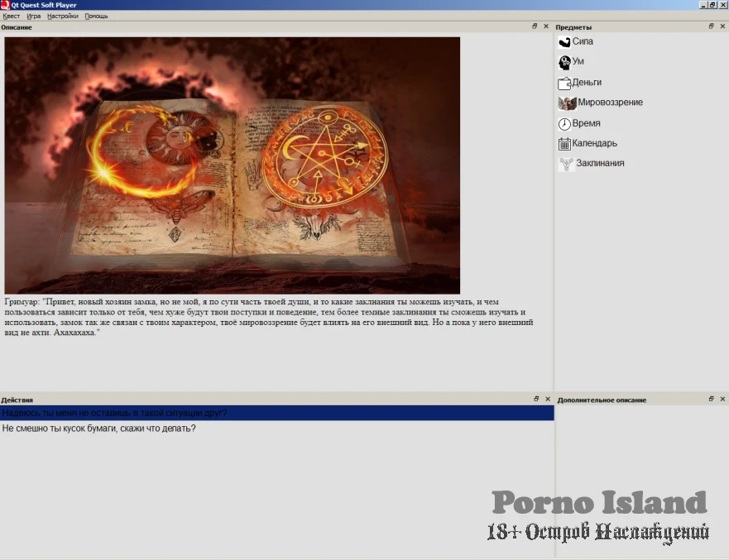Open the Мировоззрение item icon
The width and height of the screenshot is (729, 560).
[x=567, y=103]
